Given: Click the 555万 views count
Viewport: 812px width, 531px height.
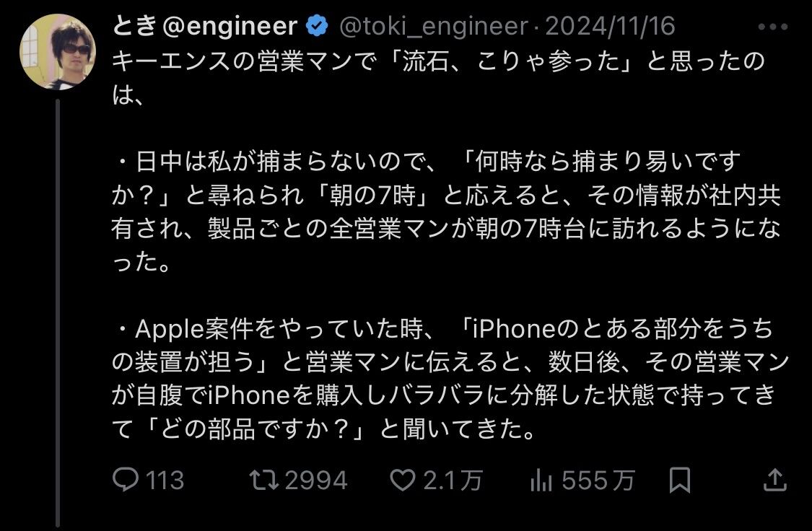Looking at the screenshot, I should [x=598, y=480].
